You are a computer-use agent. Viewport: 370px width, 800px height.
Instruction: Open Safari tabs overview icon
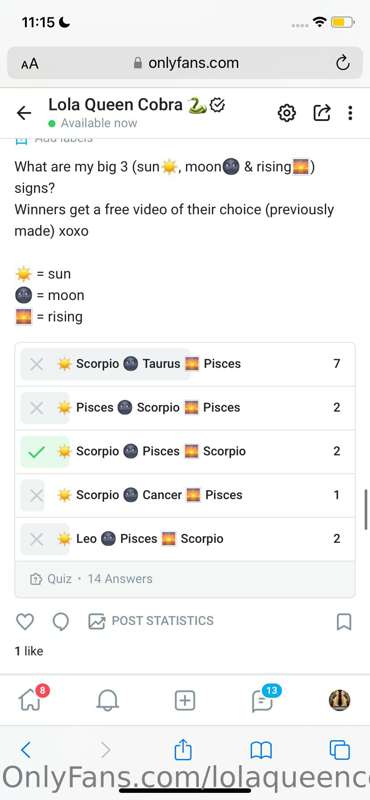pyautogui.click(x=340, y=750)
